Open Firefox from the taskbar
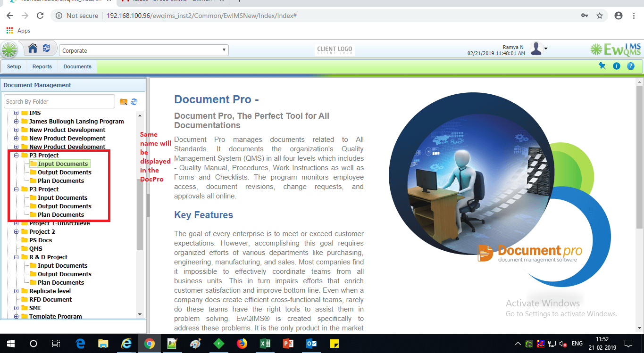 tap(242, 344)
